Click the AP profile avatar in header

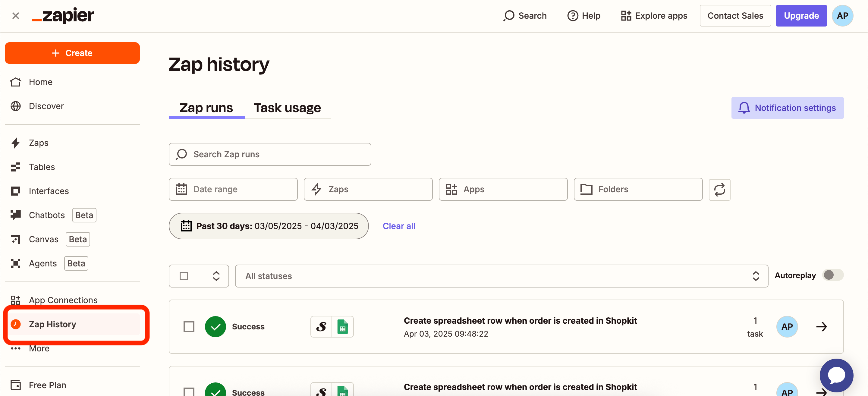pyautogui.click(x=842, y=16)
